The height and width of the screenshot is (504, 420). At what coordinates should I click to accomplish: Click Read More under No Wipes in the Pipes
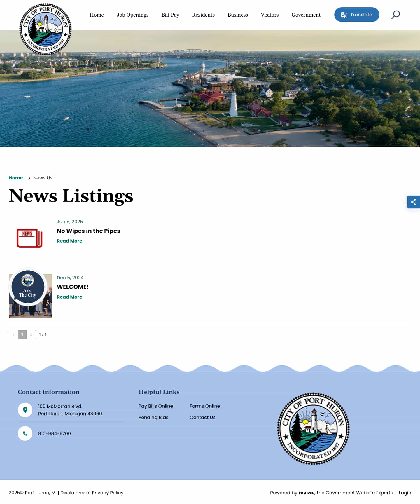[69, 241]
